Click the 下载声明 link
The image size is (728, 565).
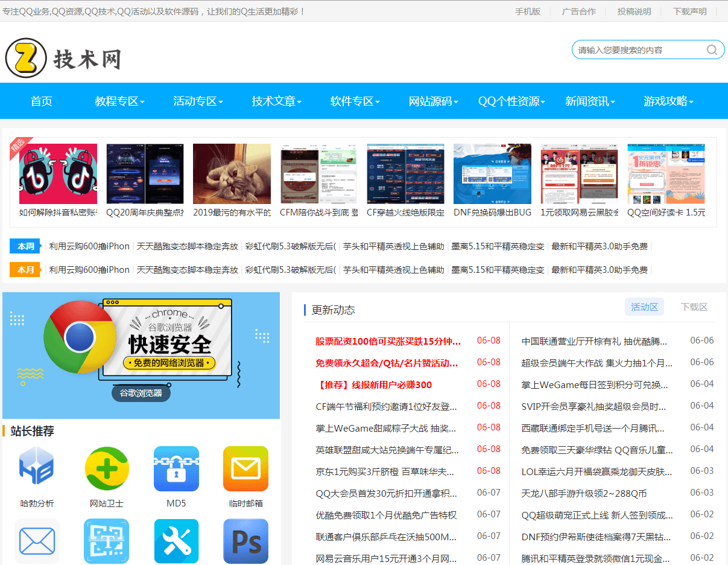689,11
